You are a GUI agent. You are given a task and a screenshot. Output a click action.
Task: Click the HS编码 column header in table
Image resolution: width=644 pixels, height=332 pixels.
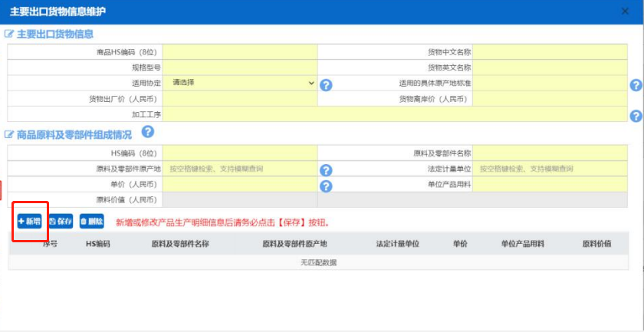click(98, 244)
